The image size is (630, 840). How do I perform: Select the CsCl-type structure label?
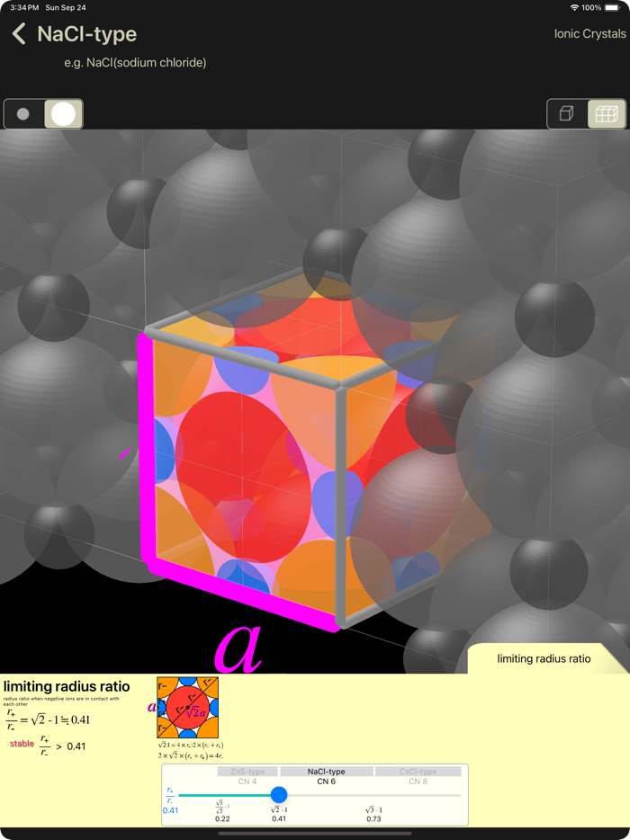click(418, 772)
